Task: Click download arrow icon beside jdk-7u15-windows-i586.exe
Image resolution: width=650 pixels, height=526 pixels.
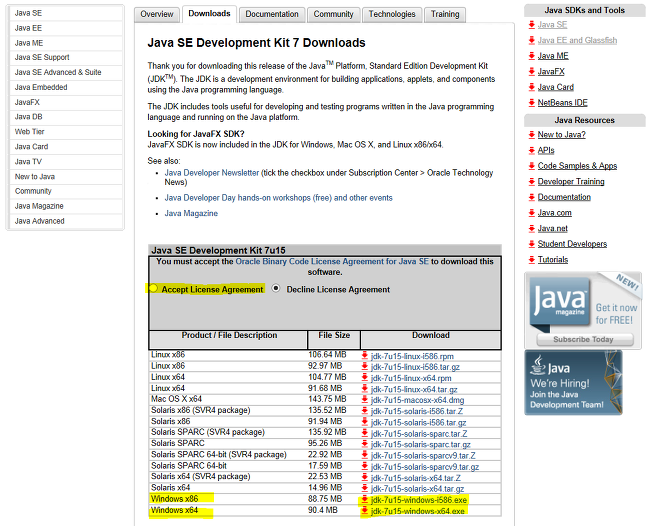Action: pyautogui.click(x=364, y=499)
